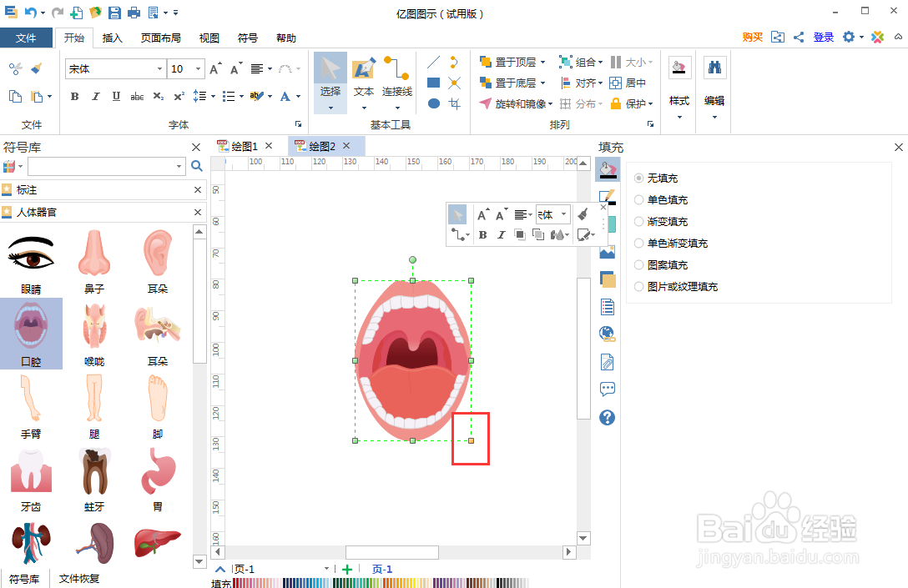The width and height of the screenshot is (908, 588).
Task: Collapse the 人体器官 symbol category panel
Action: point(197,211)
